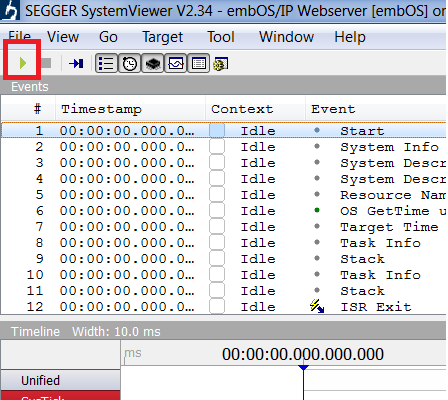
Task: Select event row 6 OS GetTime
Action: tap(224, 210)
